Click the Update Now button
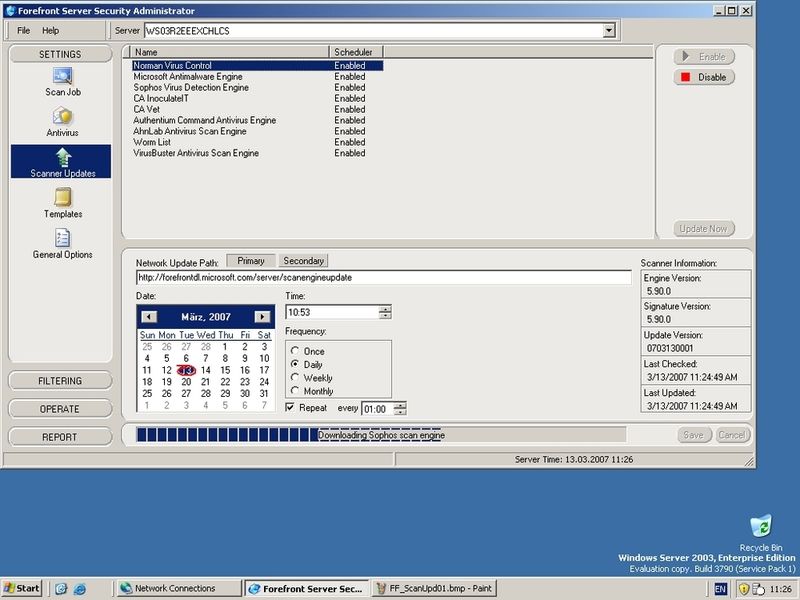 click(704, 229)
